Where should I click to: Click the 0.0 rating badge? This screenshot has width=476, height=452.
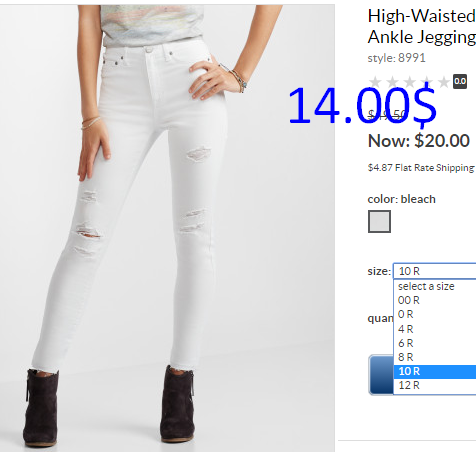(460, 82)
